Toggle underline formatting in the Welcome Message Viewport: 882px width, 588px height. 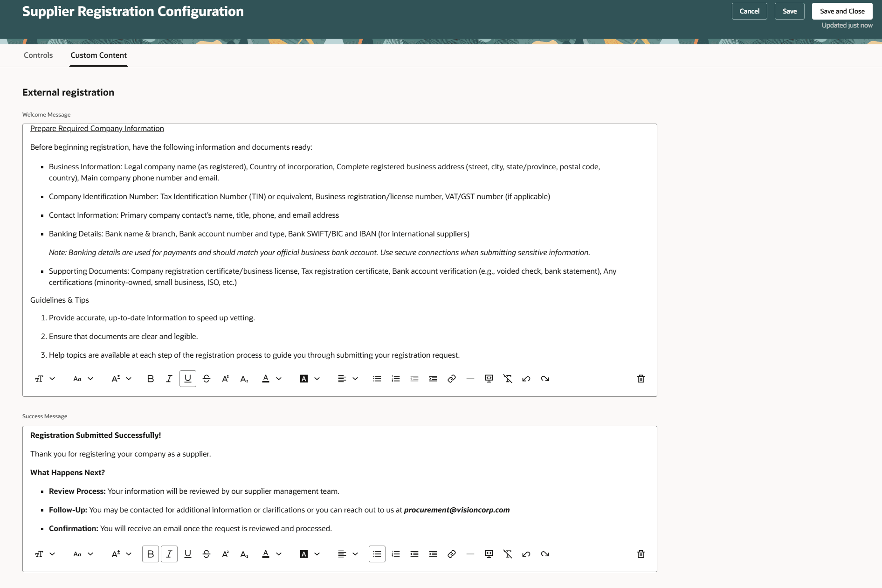tap(187, 379)
